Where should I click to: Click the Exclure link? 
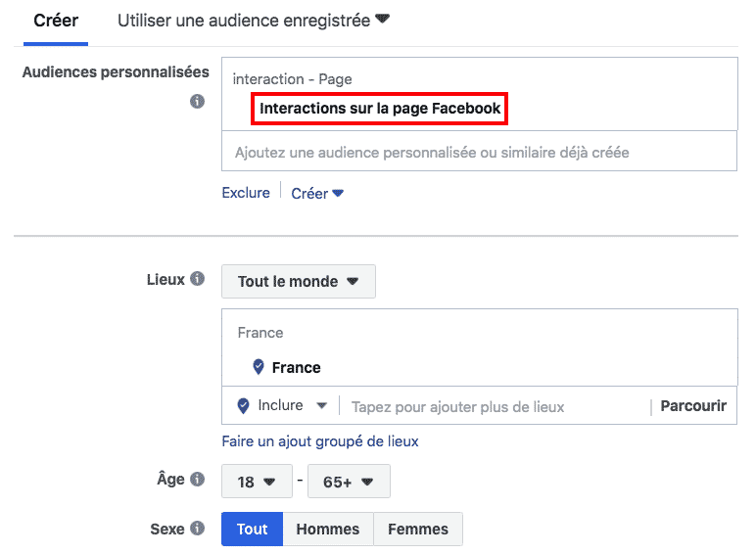click(246, 193)
